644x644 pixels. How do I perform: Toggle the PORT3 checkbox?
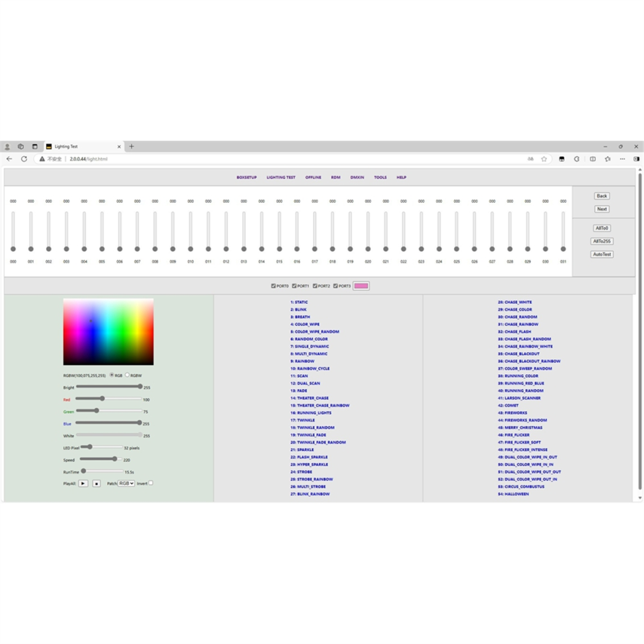pos(336,286)
